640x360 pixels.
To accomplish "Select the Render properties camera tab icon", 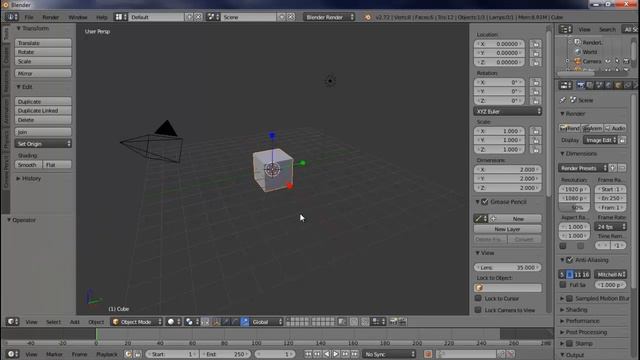I will (x=580, y=85).
